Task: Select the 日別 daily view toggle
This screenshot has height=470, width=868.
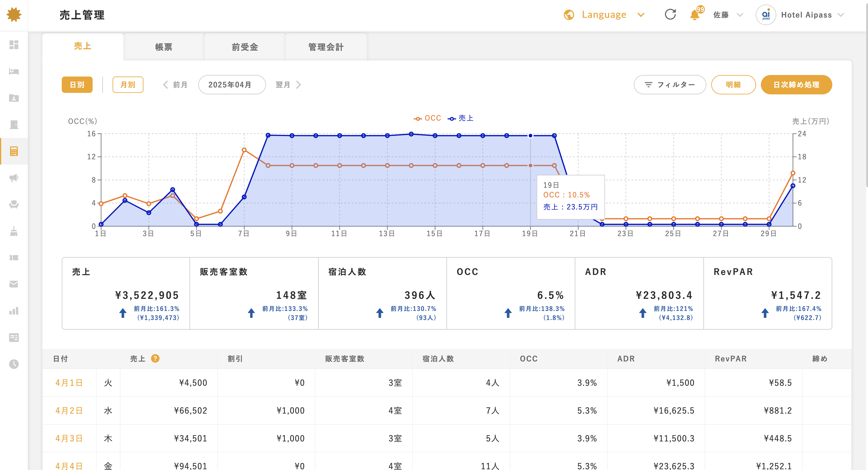Action: click(x=77, y=84)
